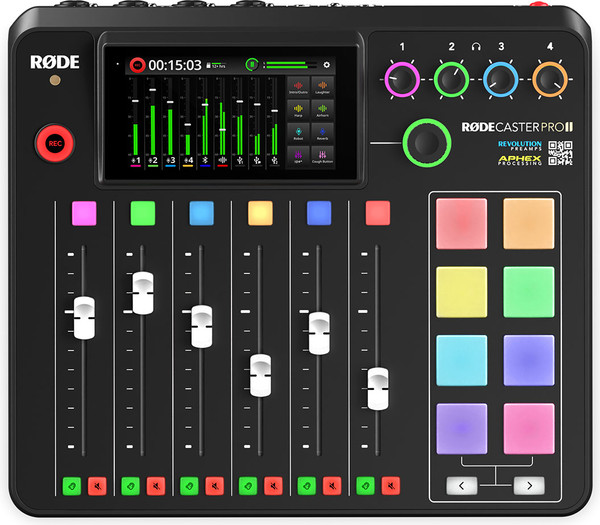Tap the circular green pause icon on the touchscreen
This screenshot has height=525, width=600.
pyautogui.click(x=251, y=64)
